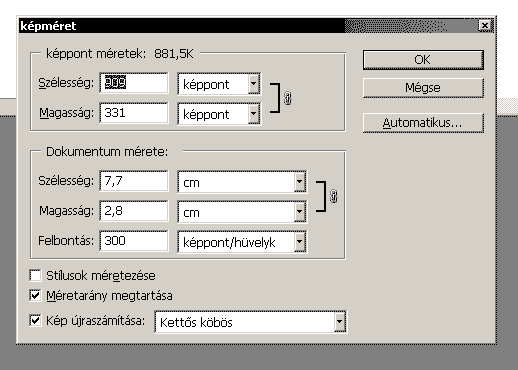Cancel with the Mégse button
Screen dimensions: 518x370
point(423,88)
